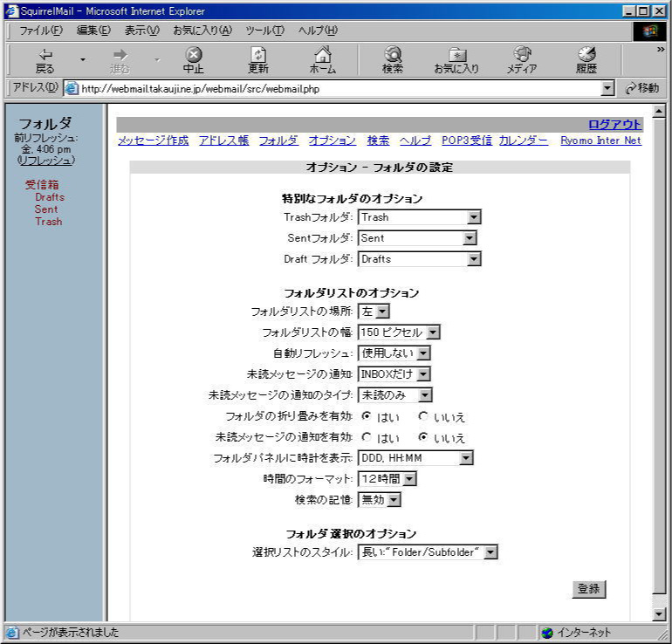Click the Forward (進む) toolbar icon
Screen dimensions: 672x644
click(x=120, y=60)
